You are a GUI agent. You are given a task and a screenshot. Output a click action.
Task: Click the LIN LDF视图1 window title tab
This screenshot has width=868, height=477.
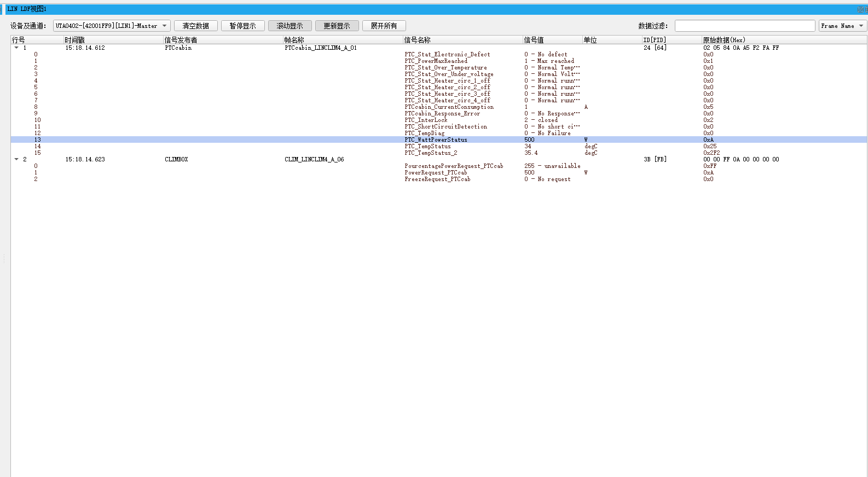click(27, 9)
